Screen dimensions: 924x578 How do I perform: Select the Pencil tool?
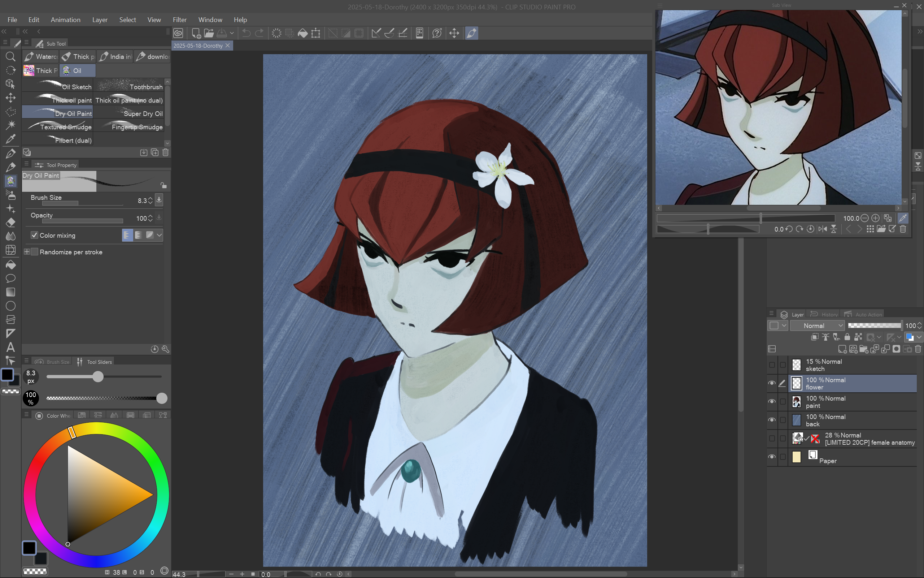click(10, 167)
